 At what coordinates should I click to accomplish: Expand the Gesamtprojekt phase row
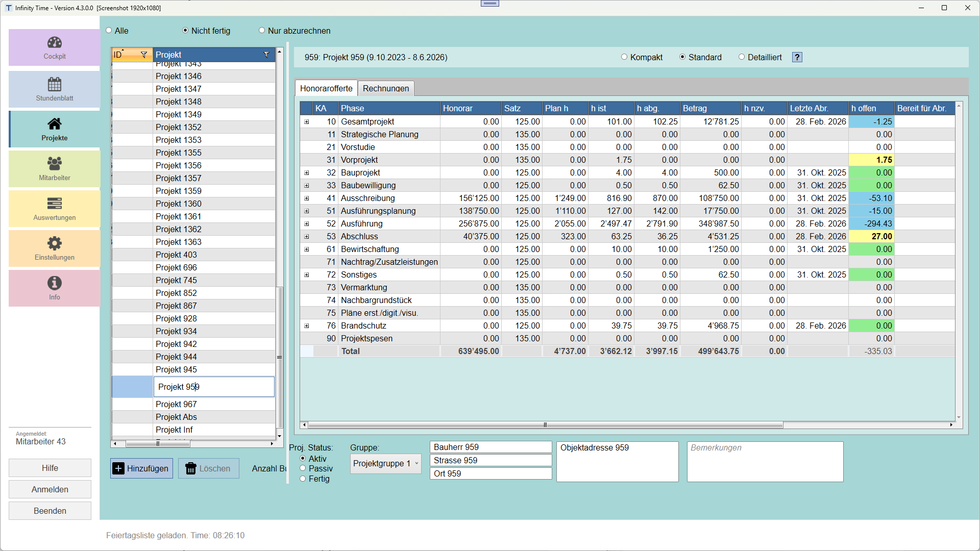307,122
